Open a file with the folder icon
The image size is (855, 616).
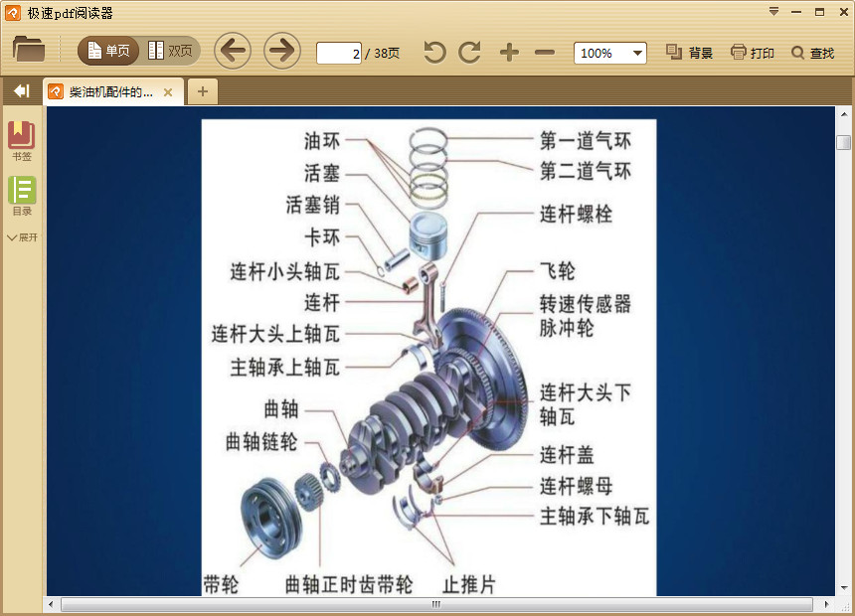pyautogui.click(x=29, y=49)
